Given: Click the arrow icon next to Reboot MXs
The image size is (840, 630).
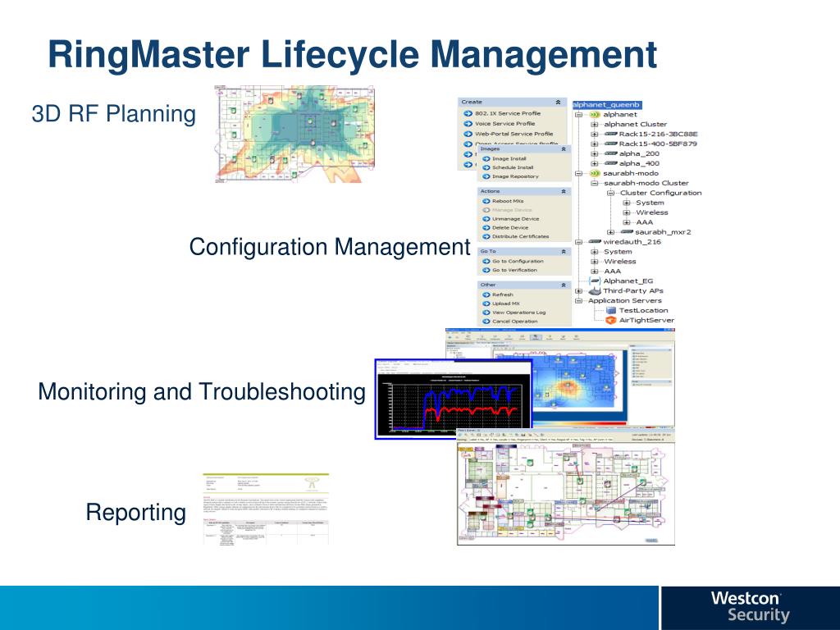Looking at the screenshot, I should (486, 201).
